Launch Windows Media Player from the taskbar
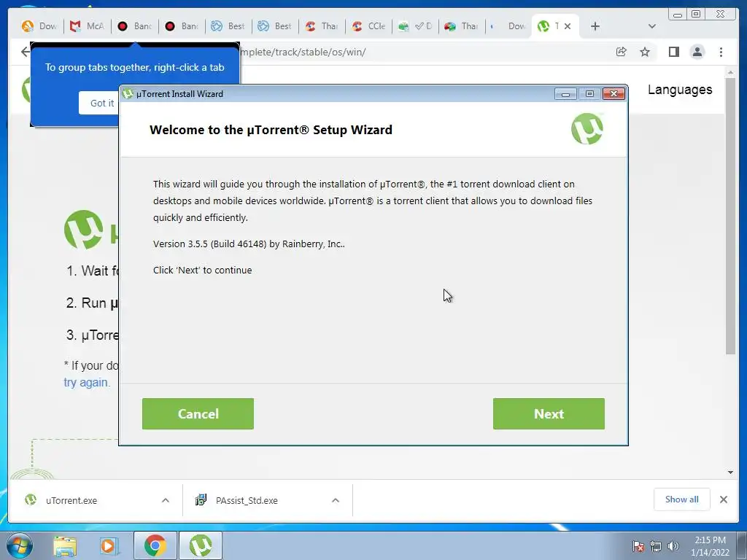747x560 pixels. (x=109, y=545)
